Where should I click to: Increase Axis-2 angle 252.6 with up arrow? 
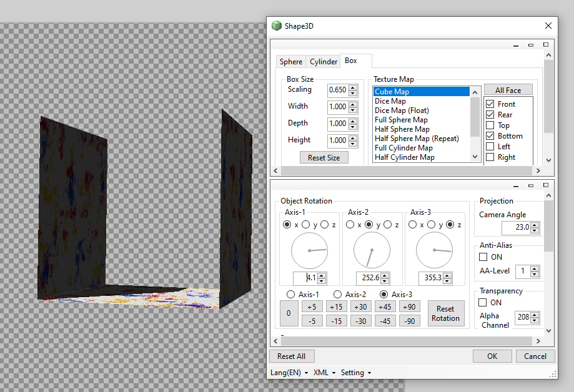pos(385,275)
